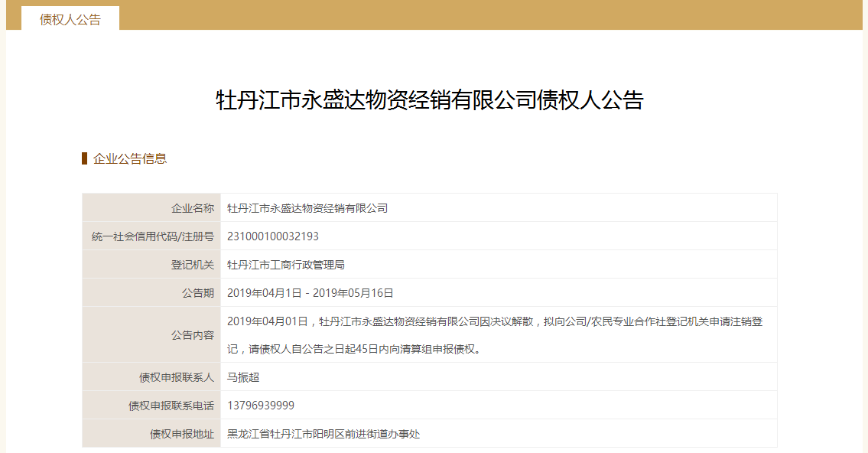Select the 登记机关 row label
The width and height of the screenshot is (868, 453).
193,265
